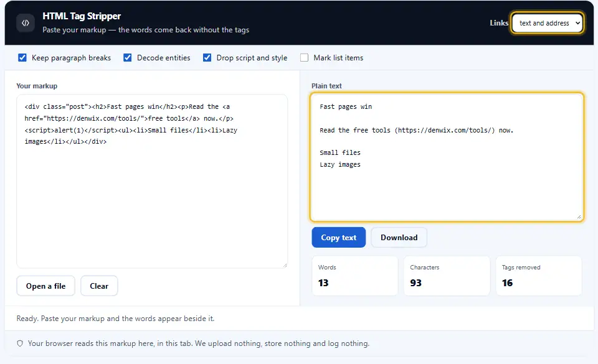Click the 'Tags removed' stat label
Screen dimensions: 598x364
point(521,268)
